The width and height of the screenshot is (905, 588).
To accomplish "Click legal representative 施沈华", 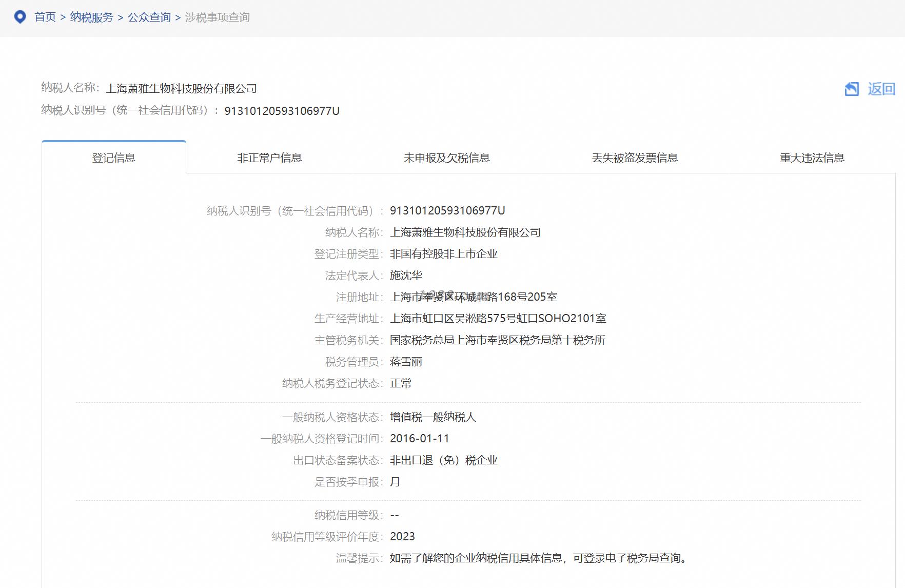I will tap(406, 276).
